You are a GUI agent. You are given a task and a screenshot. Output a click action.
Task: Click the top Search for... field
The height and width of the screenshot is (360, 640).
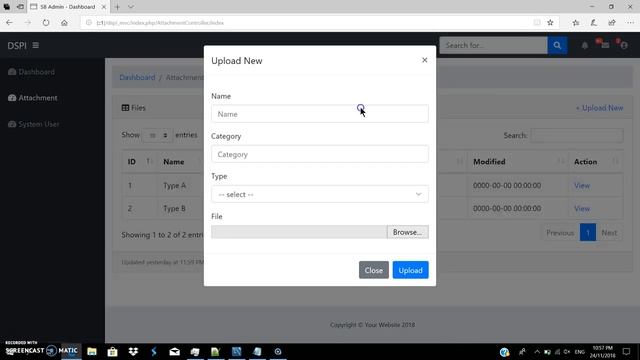point(493,45)
